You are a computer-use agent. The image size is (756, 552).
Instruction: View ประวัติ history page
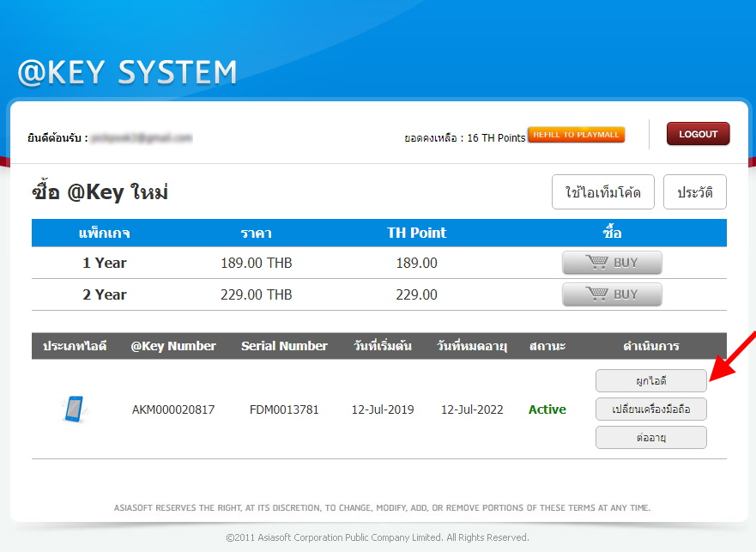point(694,192)
